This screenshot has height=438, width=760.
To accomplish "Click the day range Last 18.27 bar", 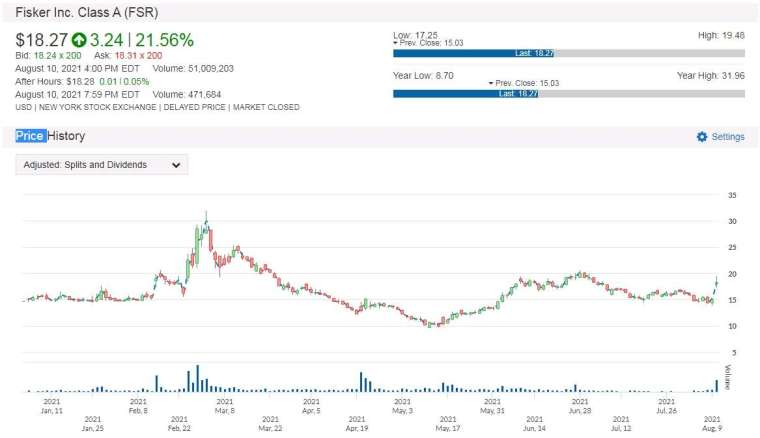I will click(x=474, y=53).
